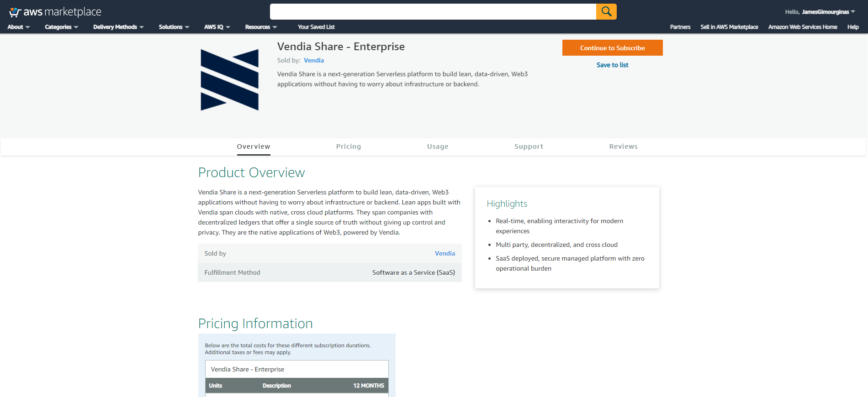The height and width of the screenshot is (397, 868).
Task: Open the Partners link
Action: click(x=680, y=27)
